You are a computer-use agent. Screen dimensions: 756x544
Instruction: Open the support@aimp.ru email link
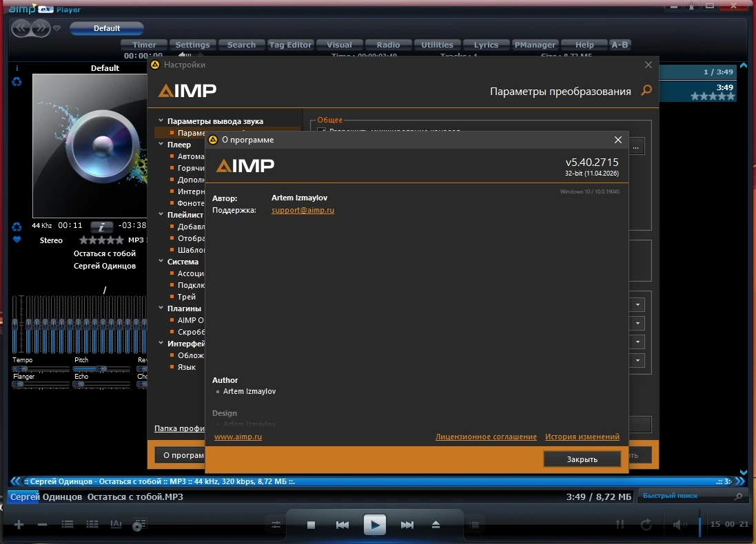point(303,210)
